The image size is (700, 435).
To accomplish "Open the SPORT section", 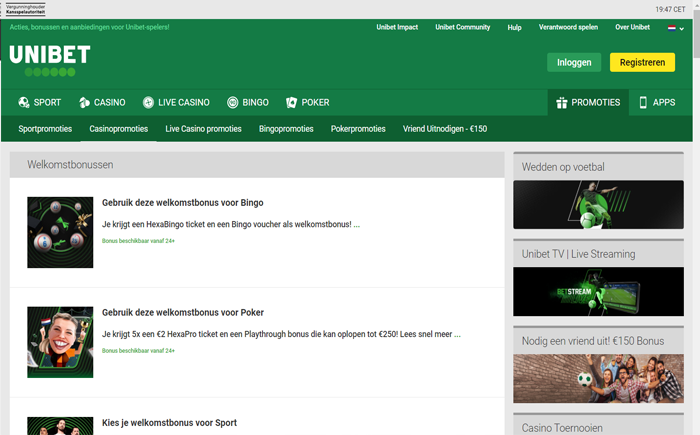I will pyautogui.click(x=39, y=102).
